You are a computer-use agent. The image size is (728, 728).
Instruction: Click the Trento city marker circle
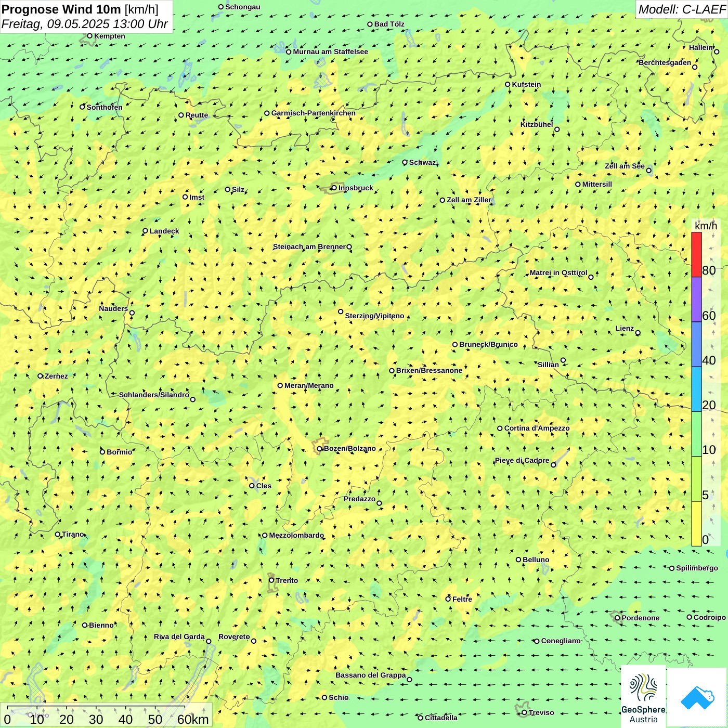coord(271,580)
